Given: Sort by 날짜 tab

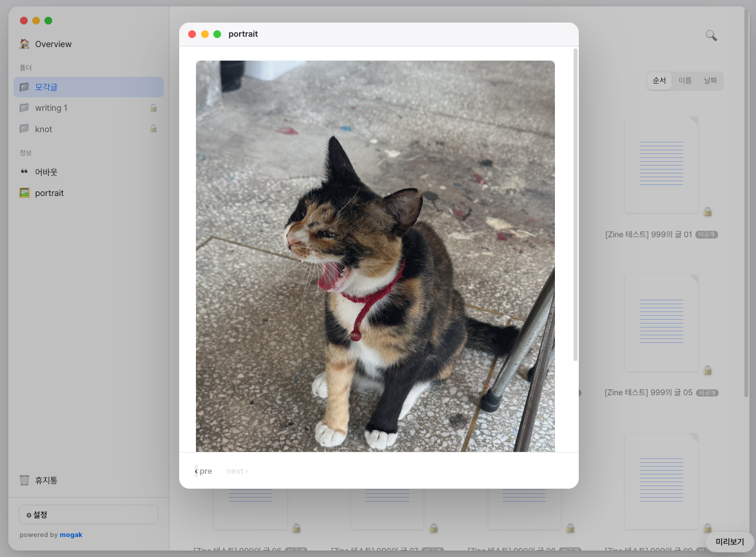Looking at the screenshot, I should click(x=710, y=81).
